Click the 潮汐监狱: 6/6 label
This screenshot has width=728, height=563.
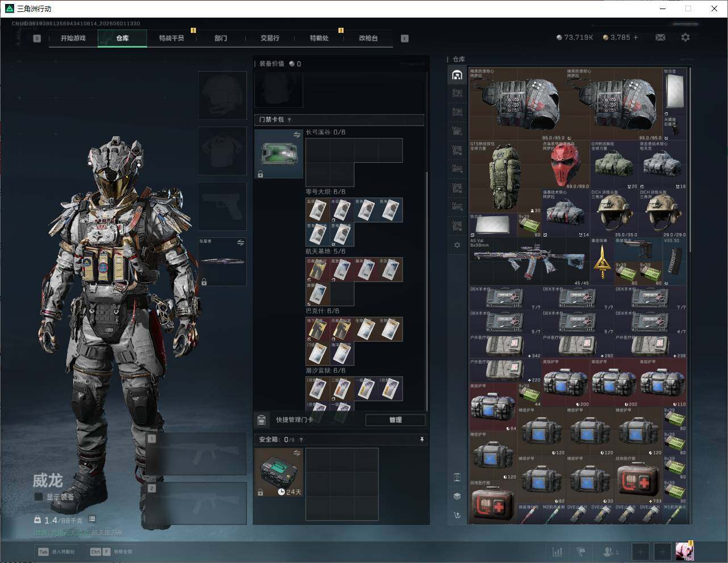[x=325, y=371]
